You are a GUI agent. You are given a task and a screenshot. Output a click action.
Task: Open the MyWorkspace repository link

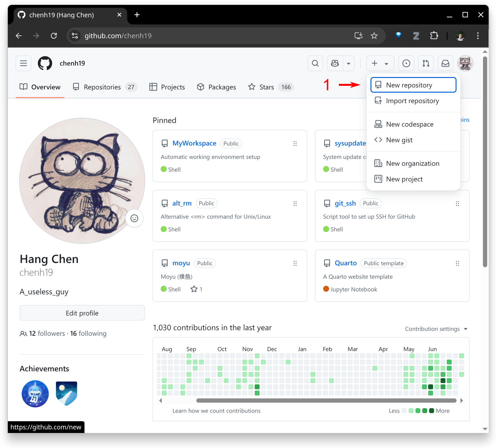click(x=194, y=143)
